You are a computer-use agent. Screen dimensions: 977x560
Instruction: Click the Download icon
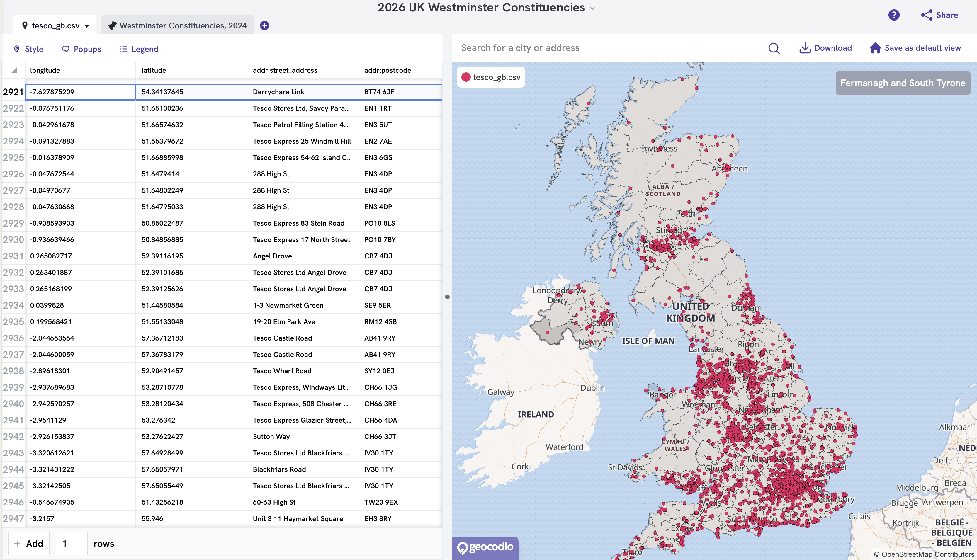click(805, 48)
